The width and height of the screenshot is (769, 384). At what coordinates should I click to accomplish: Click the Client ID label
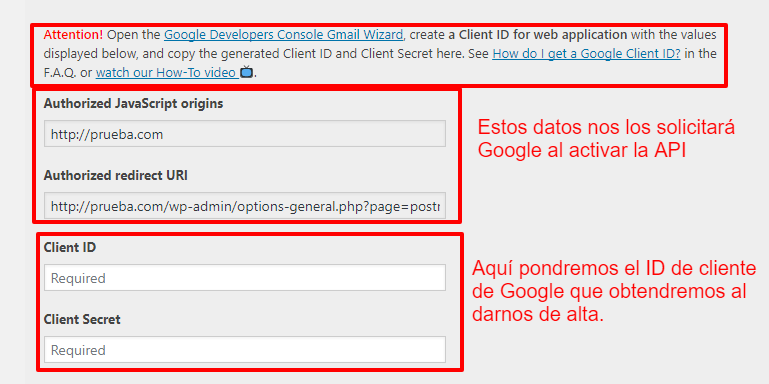[70, 248]
